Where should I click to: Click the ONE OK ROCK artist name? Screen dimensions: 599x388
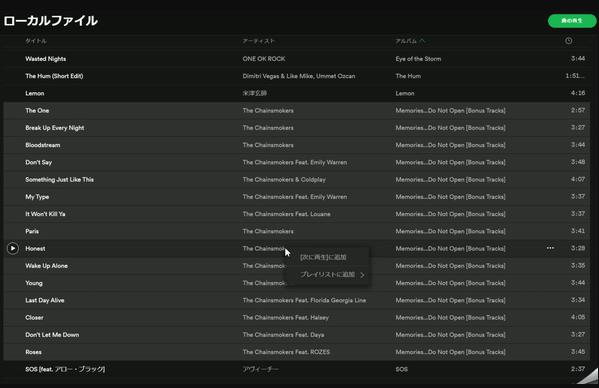point(264,59)
